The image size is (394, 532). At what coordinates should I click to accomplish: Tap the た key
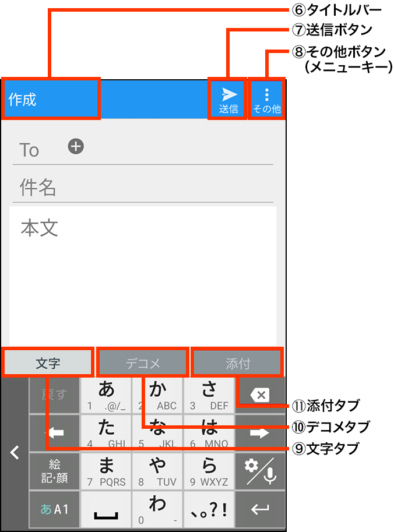coord(106,433)
